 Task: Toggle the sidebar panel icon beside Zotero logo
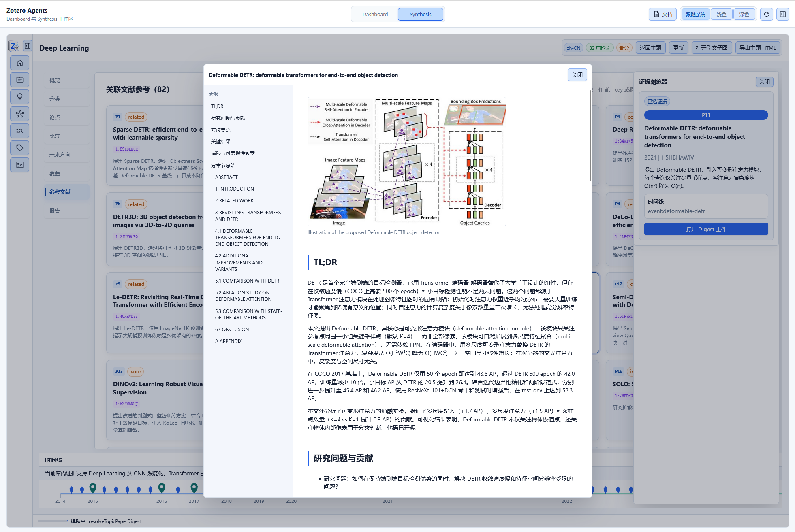[x=28, y=46]
